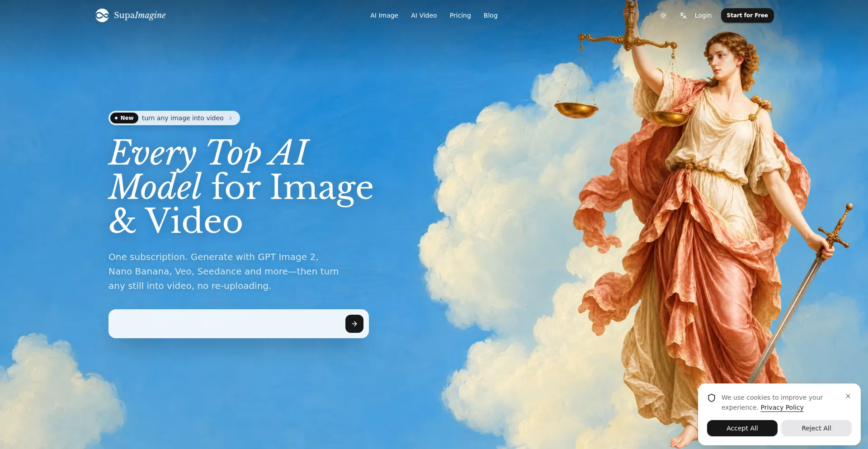Click the 'We use cookies' notice text
The width and height of the screenshot is (868, 449).
(772, 402)
